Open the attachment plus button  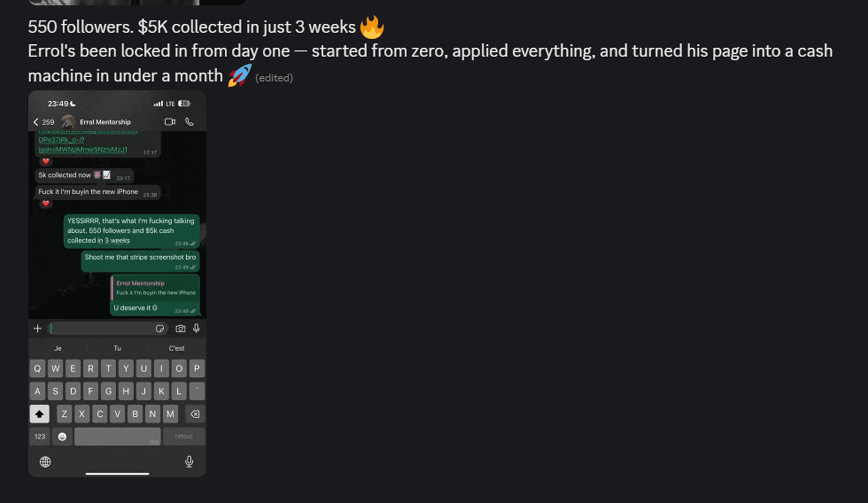pos(38,328)
